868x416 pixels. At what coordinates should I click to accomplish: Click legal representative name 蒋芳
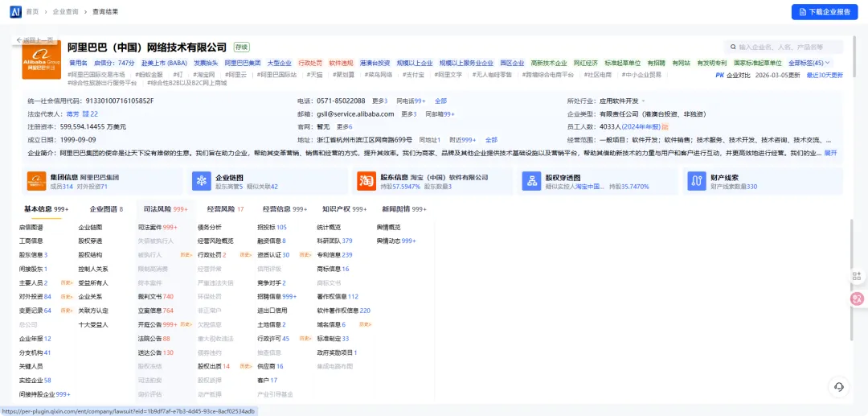[x=73, y=113]
